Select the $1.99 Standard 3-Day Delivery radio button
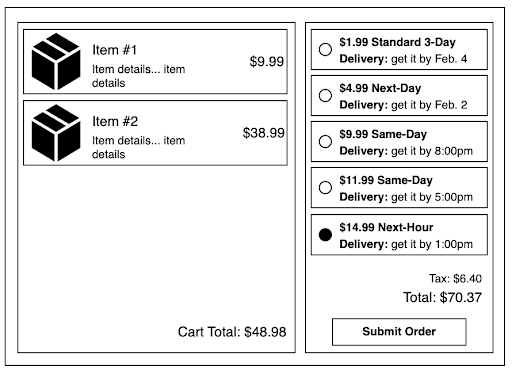 (325, 49)
